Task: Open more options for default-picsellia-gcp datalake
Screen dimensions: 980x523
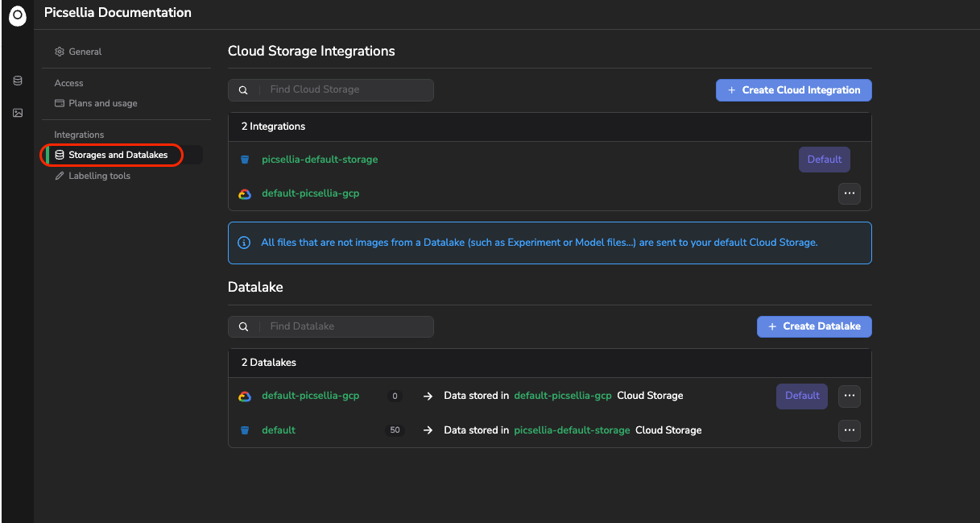Action: click(849, 396)
